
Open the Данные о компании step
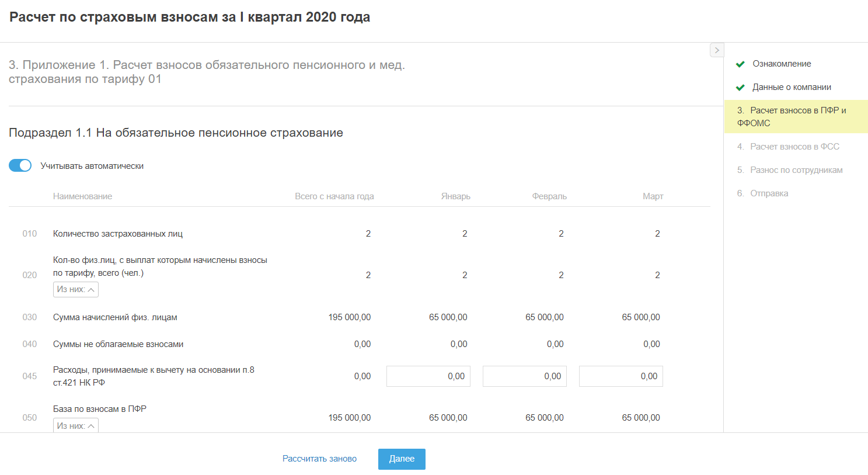click(792, 87)
